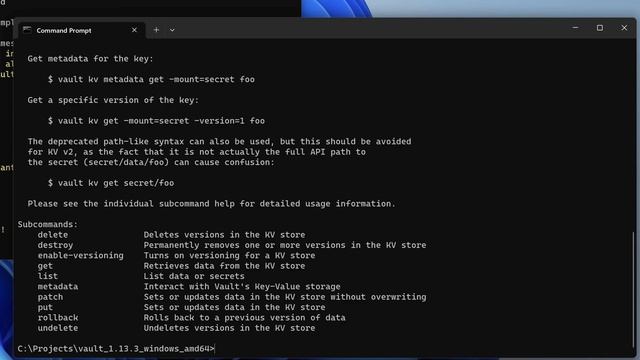Click the 'undelete' subcommand name

click(58, 328)
